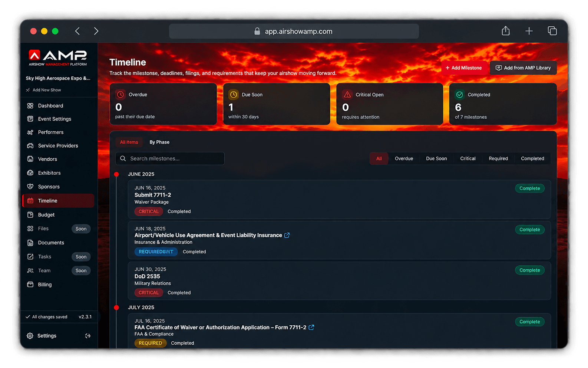
Task: Open Service Providers section
Action: coord(58,145)
